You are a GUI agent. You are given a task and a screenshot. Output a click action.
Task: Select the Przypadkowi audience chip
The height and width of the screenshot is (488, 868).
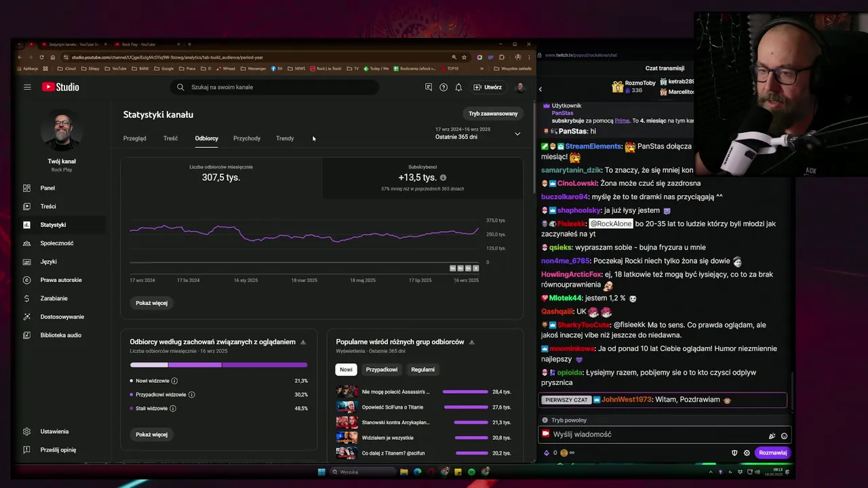[x=382, y=369]
